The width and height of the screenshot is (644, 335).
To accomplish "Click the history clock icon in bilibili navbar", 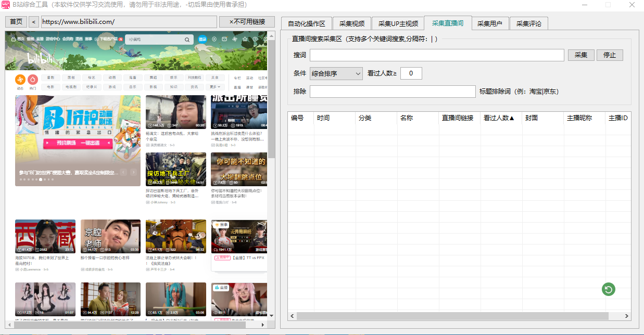I will 256,40.
